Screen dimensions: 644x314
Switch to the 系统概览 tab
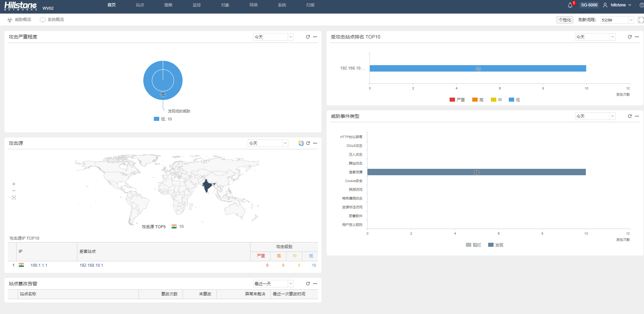(52, 20)
